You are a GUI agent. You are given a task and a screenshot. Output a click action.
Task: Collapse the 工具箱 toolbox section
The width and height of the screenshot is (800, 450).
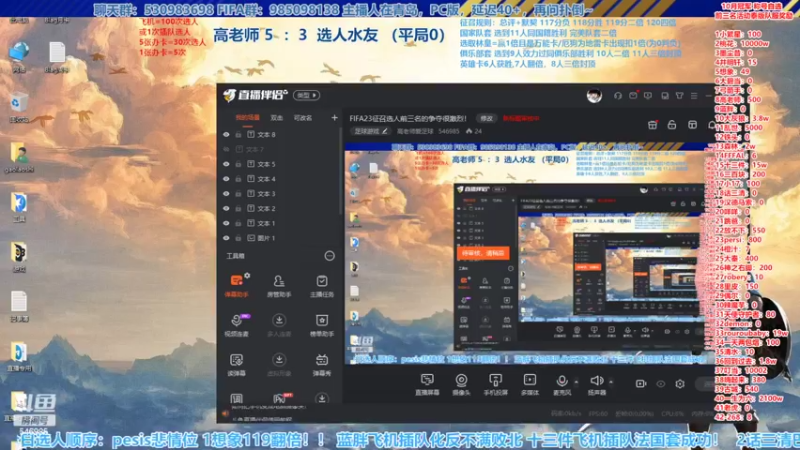[330, 256]
